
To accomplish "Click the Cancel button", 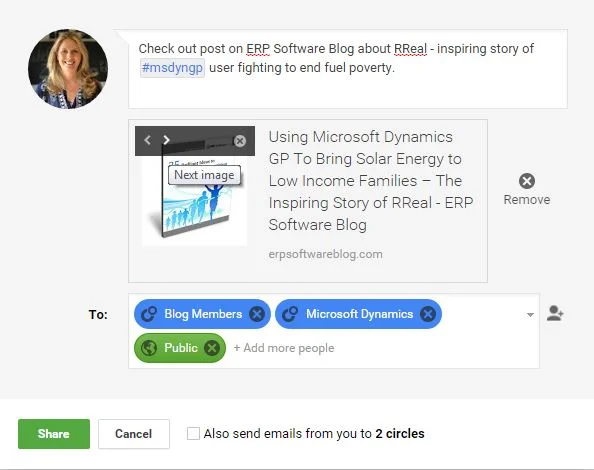I will point(134,434).
